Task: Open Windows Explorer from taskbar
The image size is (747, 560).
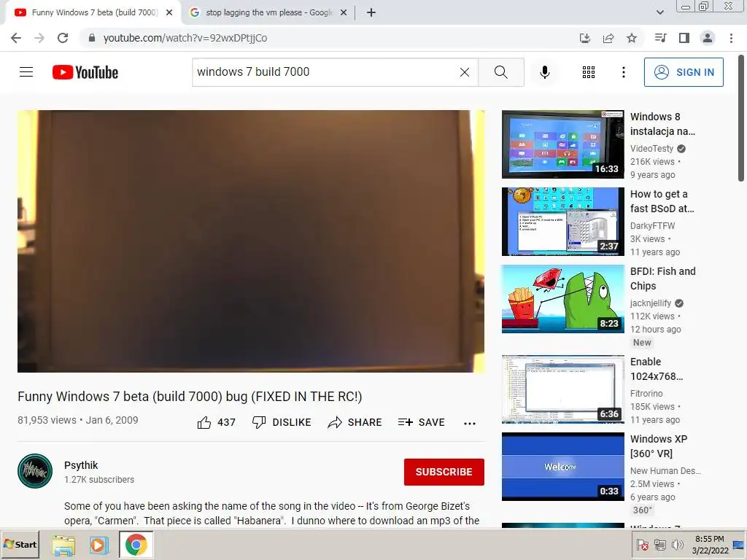Action: pos(64,545)
